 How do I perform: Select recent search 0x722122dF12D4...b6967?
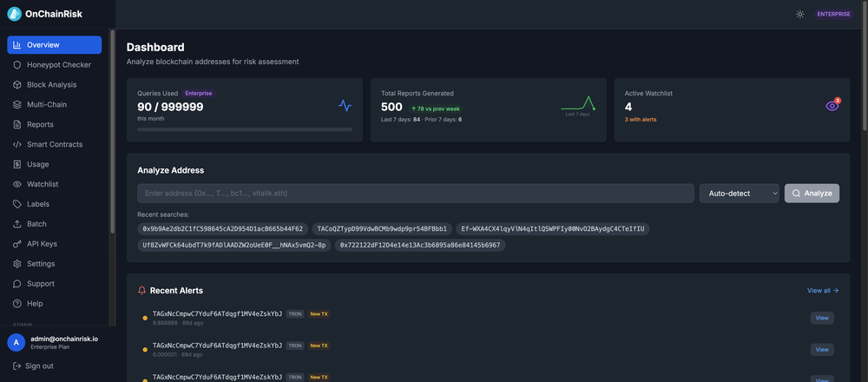pyautogui.click(x=420, y=245)
